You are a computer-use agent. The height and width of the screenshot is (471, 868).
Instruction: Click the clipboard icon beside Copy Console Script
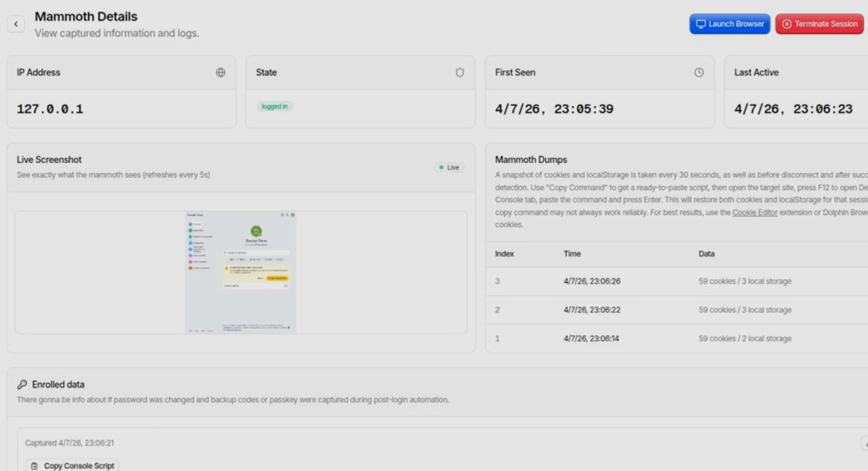[x=34, y=465]
